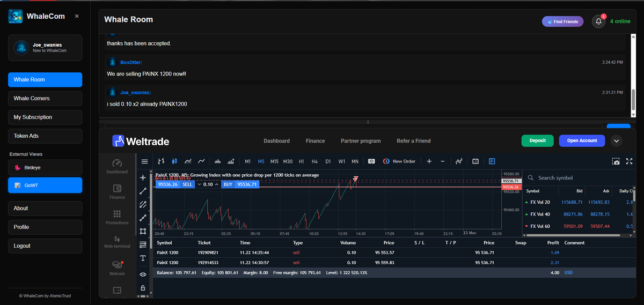This screenshot has height=305, width=644.
Task: Open Weltrade Dashboard sidebar icon
Action: pos(117,167)
